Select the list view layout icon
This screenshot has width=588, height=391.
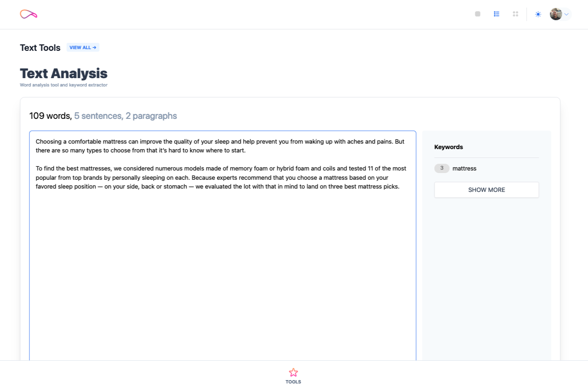coord(496,14)
